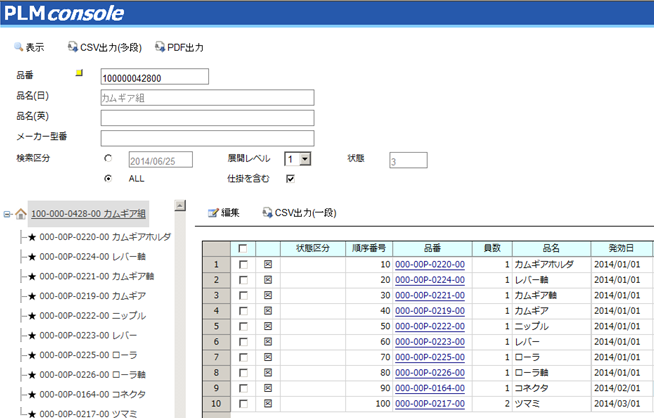Open part link 000-00P-0220-00 in the table
This screenshot has width=654, height=418.
(x=429, y=264)
